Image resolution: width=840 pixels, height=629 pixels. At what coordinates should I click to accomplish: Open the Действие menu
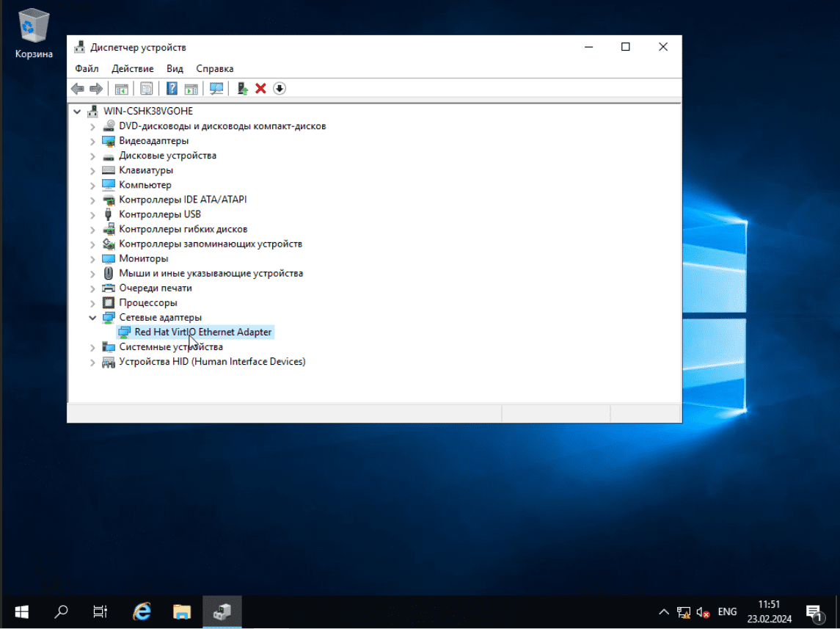coord(132,68)
